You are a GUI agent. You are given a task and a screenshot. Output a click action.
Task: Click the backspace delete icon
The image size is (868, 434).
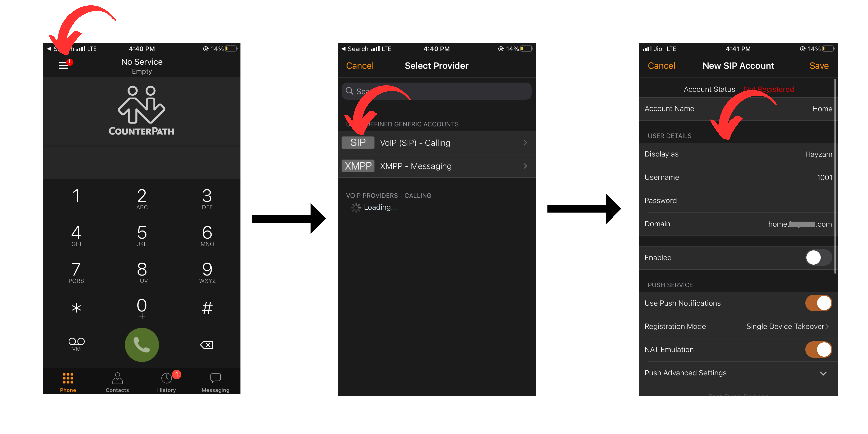coord(208,344)
